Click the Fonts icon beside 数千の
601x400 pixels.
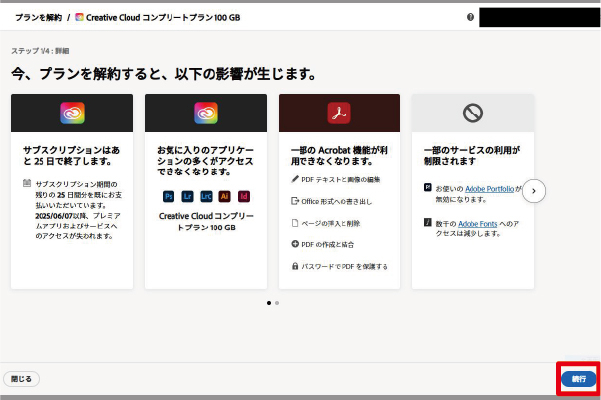(428, 222)
